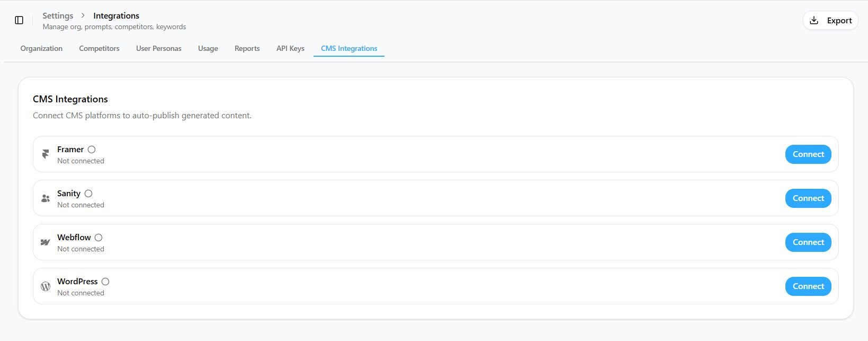This screenshot has width=868, height=341.
Task: Connect the WordPress integration
Action: pos(808,286)
